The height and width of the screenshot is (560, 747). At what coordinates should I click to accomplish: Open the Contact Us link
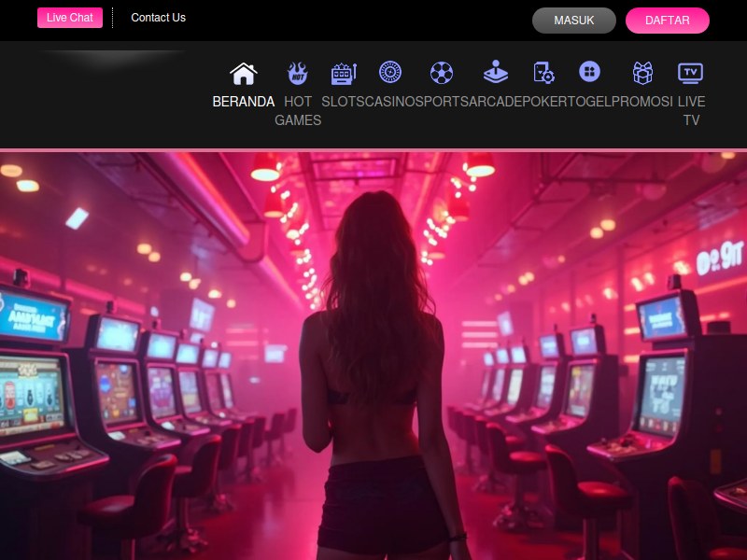click(x=158, y=18)
